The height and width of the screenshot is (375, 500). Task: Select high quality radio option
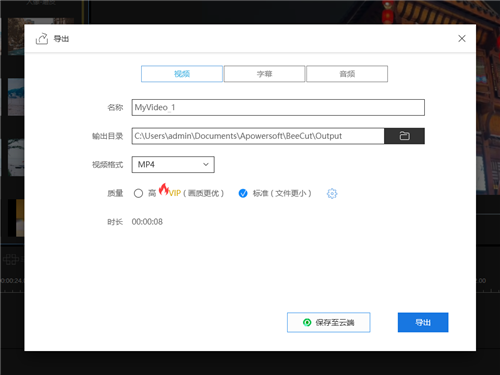[138, 193]
